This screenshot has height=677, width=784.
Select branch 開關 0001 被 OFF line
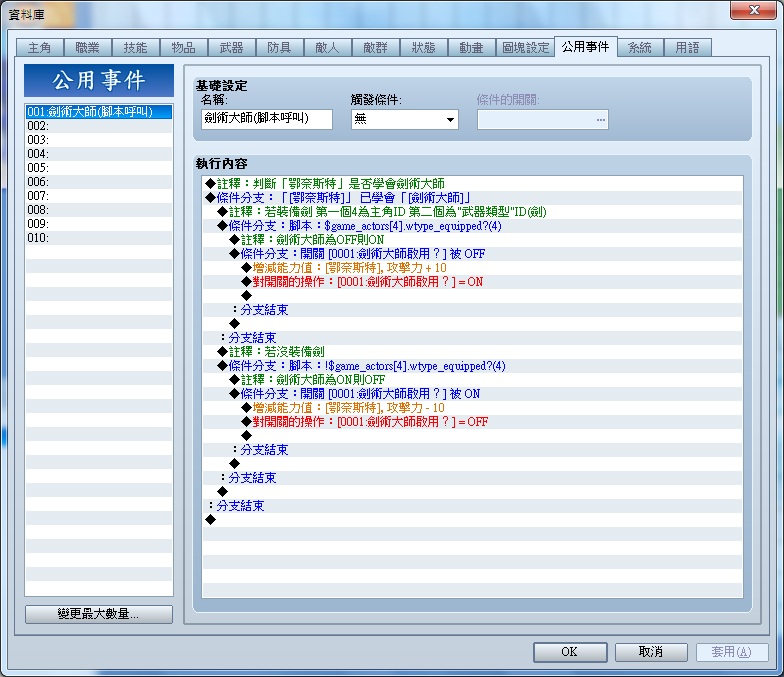click(x=472, y=254)
